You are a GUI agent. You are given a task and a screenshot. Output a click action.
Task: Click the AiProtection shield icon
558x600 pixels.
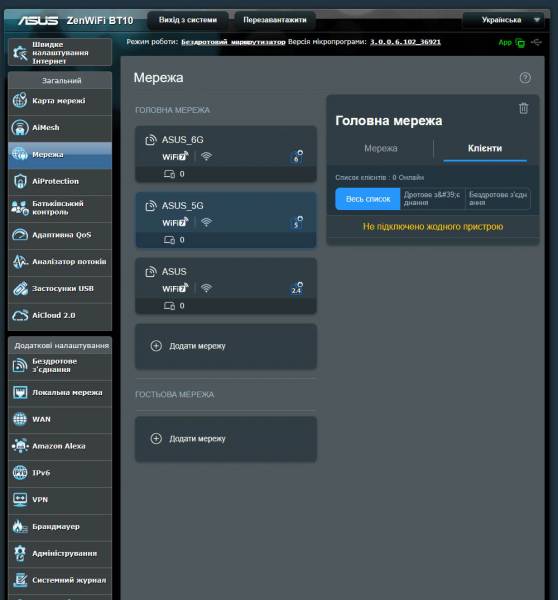click(20, 181)
